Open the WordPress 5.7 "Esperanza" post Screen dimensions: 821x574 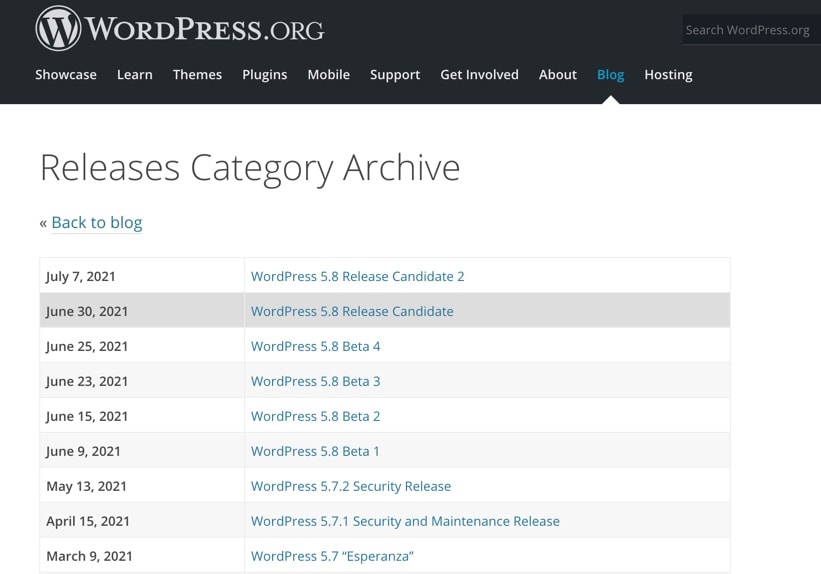coord(332,556)
